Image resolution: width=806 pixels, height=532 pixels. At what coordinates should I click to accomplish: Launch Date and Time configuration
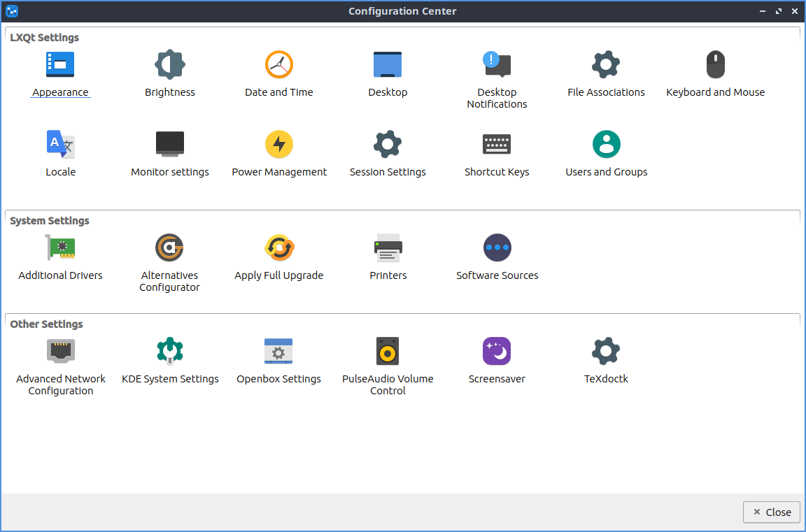tap(279, 65)
